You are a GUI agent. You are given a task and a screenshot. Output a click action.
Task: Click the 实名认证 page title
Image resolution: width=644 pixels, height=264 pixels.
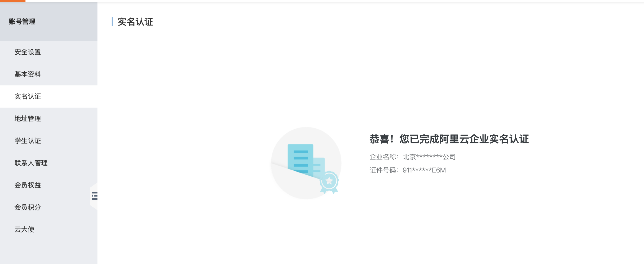[135, 22]
